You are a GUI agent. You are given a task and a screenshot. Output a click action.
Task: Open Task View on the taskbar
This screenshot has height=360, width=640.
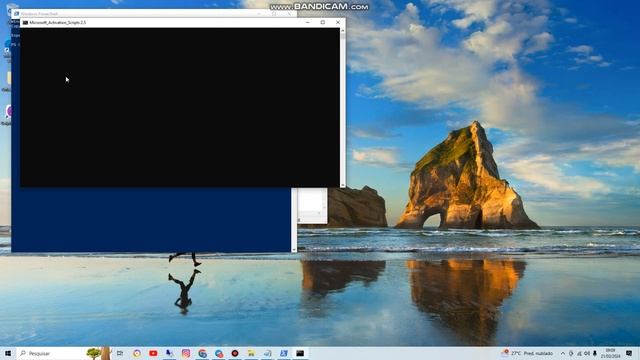pyautogui.click(x=120, y=353)
